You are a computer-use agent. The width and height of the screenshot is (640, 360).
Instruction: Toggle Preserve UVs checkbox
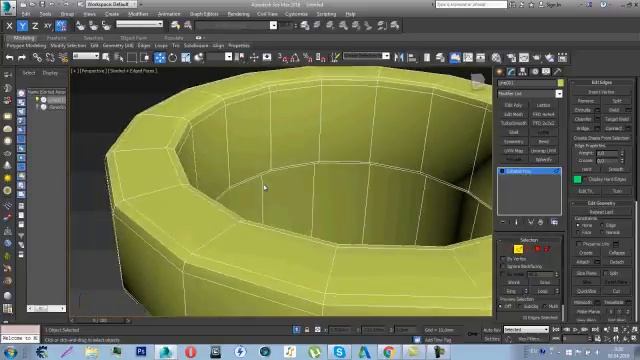click(x=579, y=244)
